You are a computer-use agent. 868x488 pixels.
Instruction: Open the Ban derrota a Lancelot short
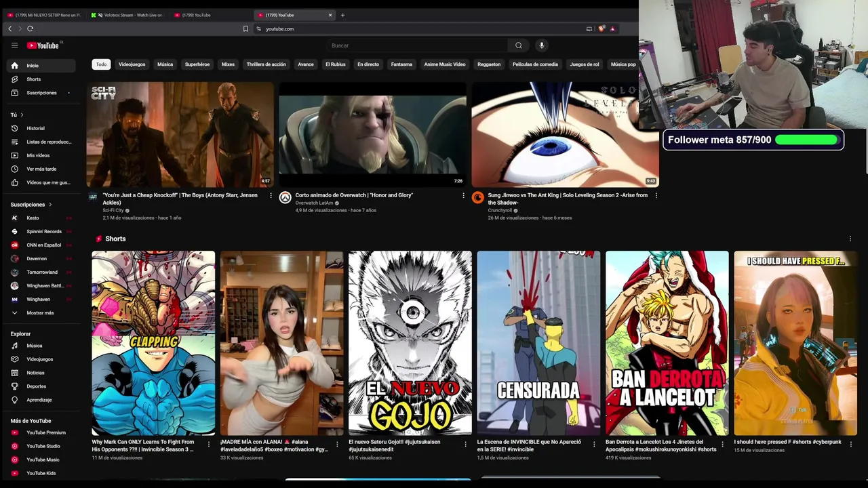pos(667,343)
